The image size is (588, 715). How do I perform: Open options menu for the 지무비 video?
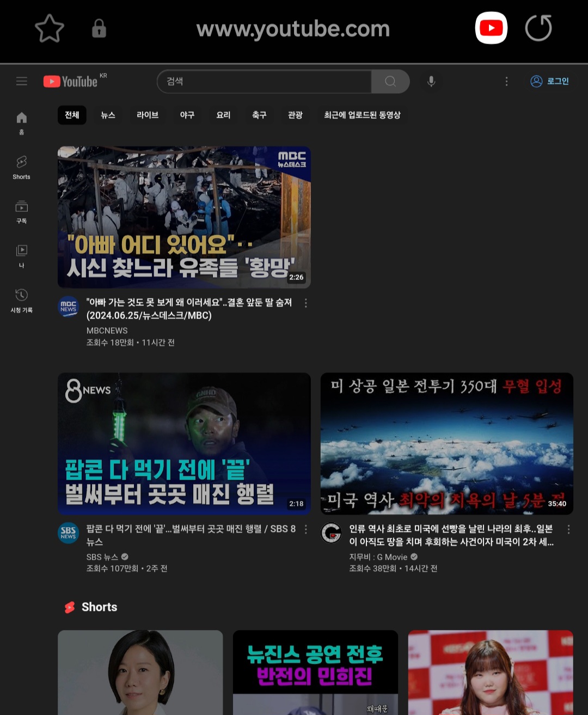(568, 529)
